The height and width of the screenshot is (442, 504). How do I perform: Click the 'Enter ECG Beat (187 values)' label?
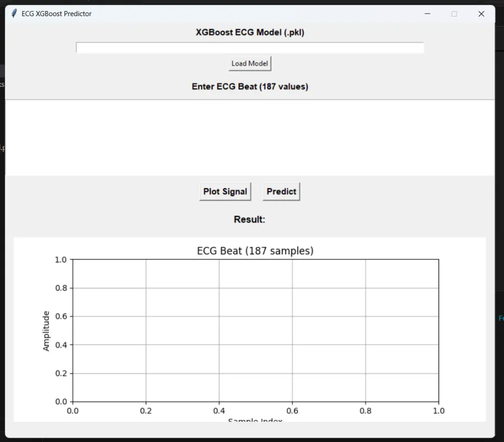coord(250,87)
